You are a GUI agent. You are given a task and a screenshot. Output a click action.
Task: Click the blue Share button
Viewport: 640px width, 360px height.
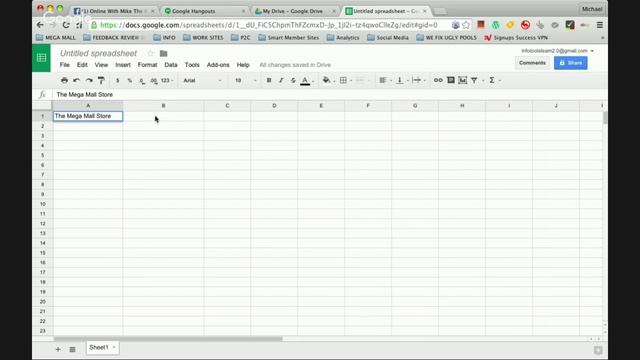(570, 63)
